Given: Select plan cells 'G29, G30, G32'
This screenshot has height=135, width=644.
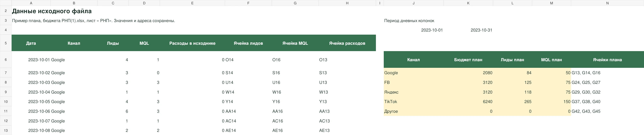Looking at the screenshot, I should point(607,92).
